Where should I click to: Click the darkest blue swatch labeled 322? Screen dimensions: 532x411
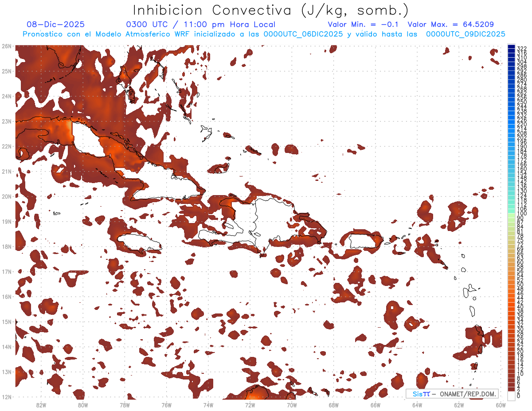(512, 47)
